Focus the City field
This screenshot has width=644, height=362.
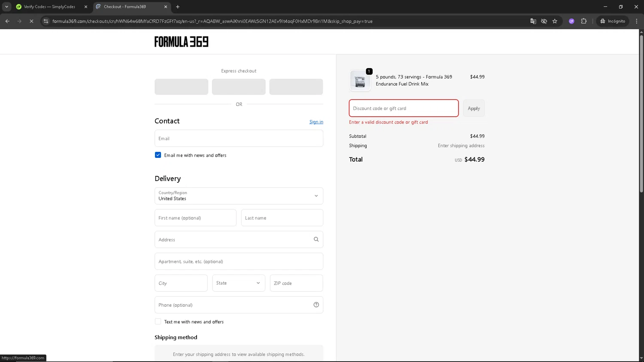[181, 283]
